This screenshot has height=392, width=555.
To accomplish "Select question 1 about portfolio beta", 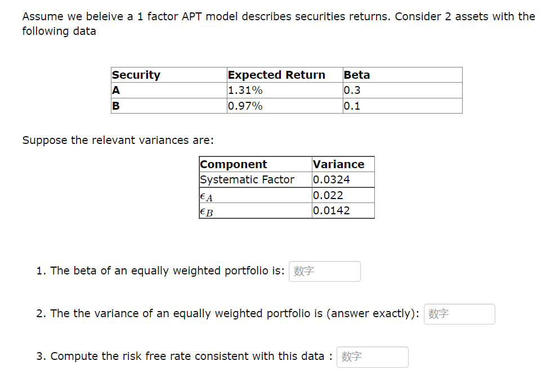I will tap(160, 271).
